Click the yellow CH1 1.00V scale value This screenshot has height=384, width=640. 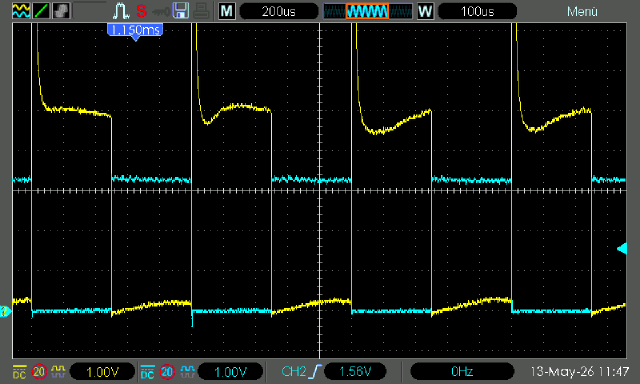tap(102, 372)
